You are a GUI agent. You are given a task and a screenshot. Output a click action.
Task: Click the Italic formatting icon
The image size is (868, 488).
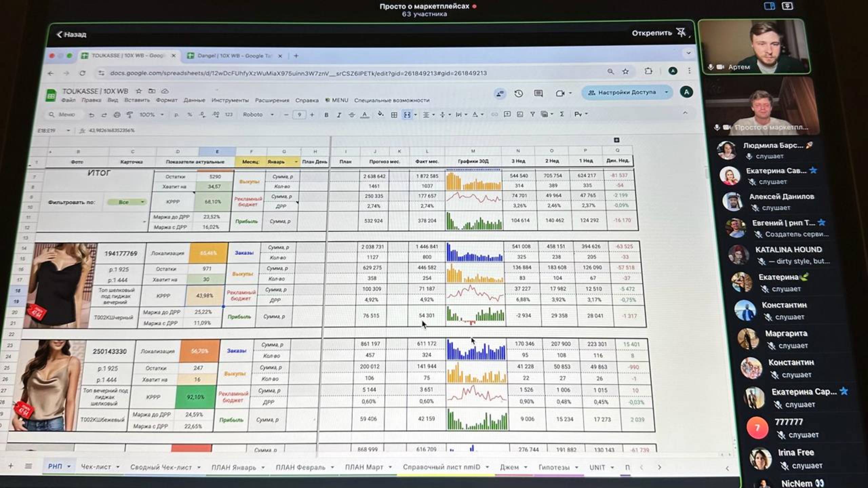(x=339, y=115)
